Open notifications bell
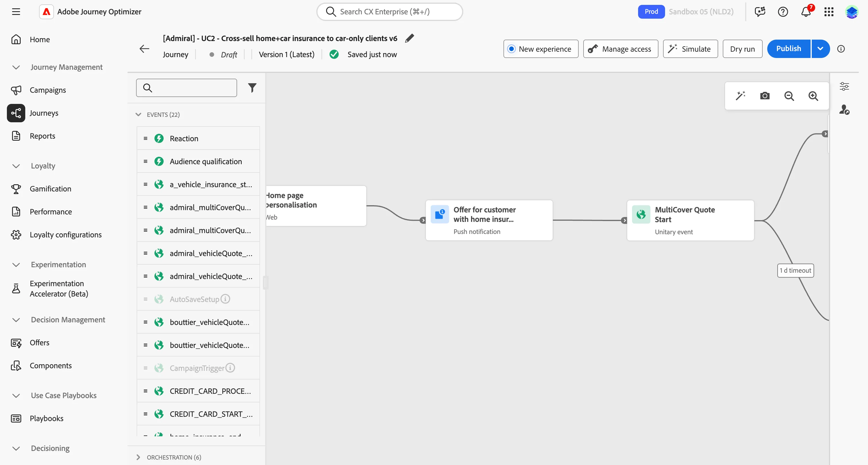 tap(806, 12)
